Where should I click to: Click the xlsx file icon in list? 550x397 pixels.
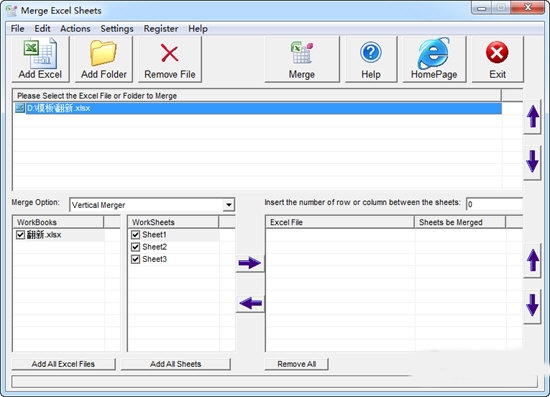point(20,108)
